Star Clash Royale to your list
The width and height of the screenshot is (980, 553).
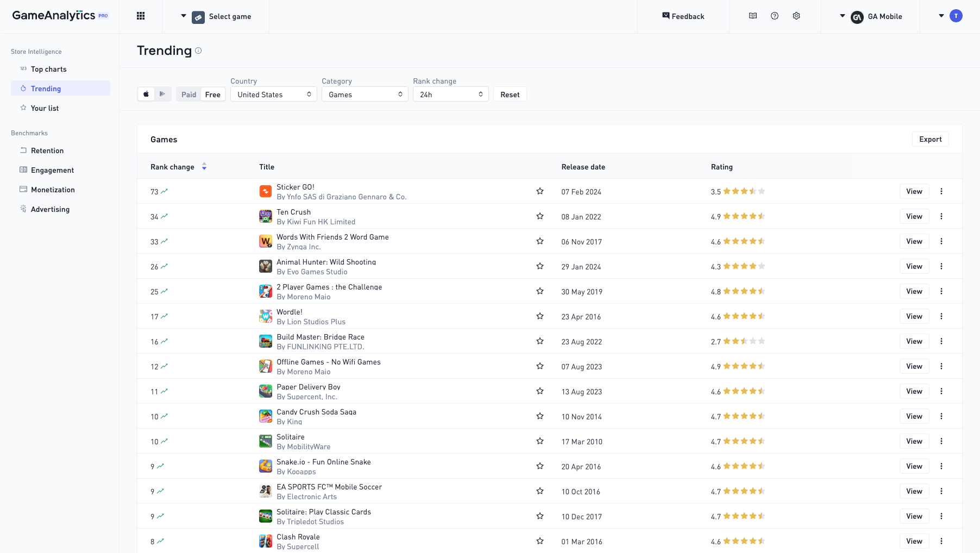[540, 541]
